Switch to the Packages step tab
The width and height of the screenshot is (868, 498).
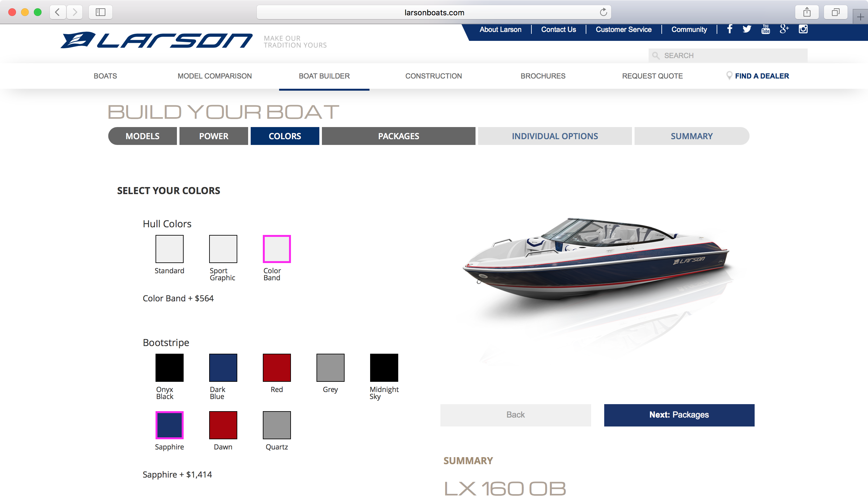(399, 136)
